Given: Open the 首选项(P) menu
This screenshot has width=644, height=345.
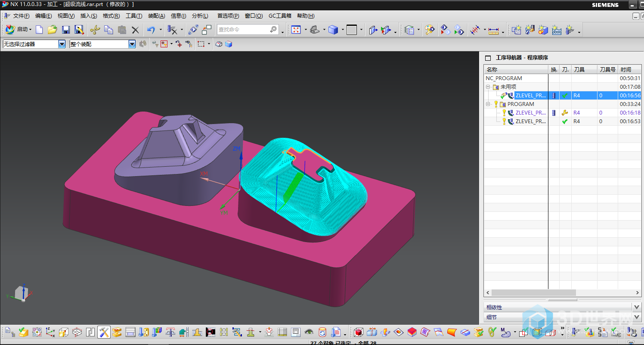Looking at the screenshot, I should pyautogui.click(x=228, y=16).
